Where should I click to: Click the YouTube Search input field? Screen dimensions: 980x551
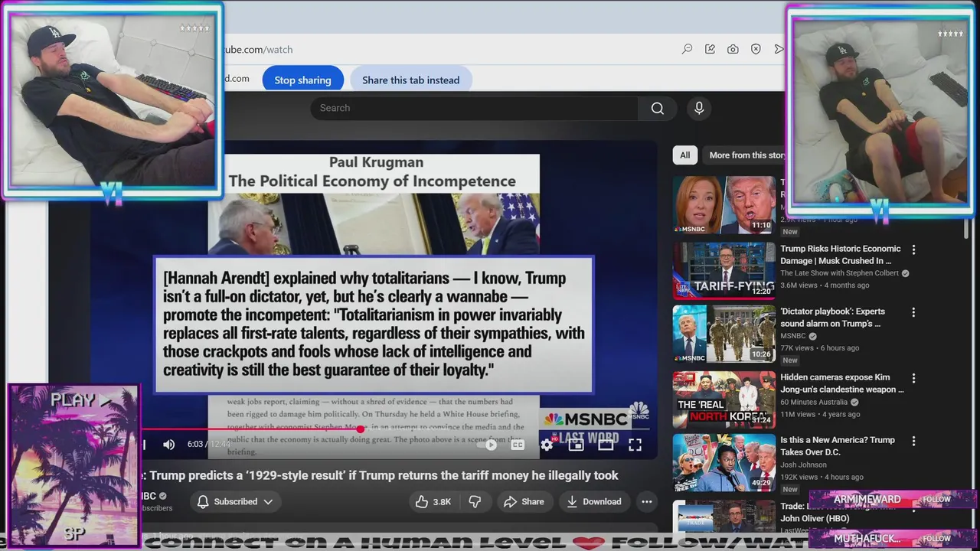tap(475, 108)
